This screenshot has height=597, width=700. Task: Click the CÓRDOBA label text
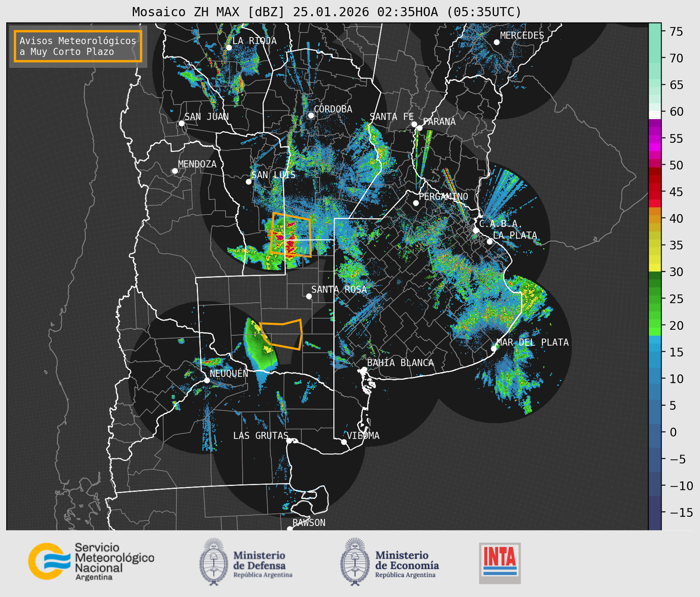[333, 109]
